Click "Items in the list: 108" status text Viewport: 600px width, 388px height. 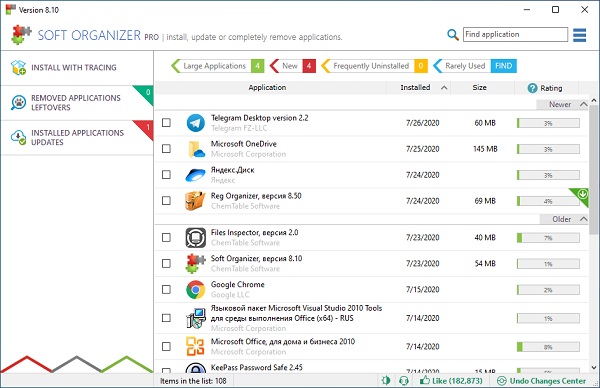pos(193,381)
